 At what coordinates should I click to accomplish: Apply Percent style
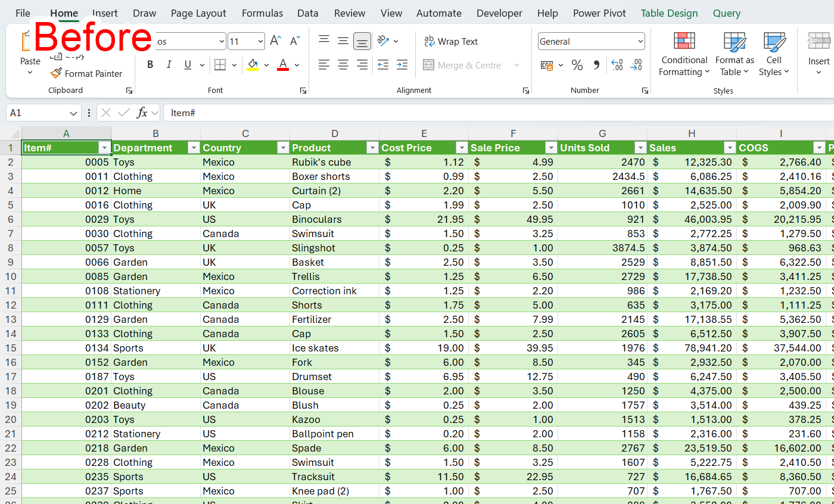(x=577, y=65)
